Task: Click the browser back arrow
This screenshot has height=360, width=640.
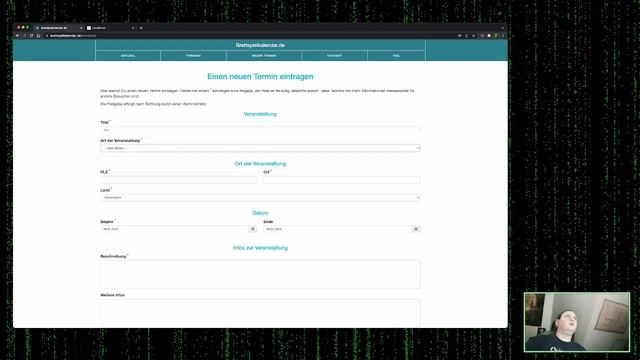Action: tap(18, 36)
